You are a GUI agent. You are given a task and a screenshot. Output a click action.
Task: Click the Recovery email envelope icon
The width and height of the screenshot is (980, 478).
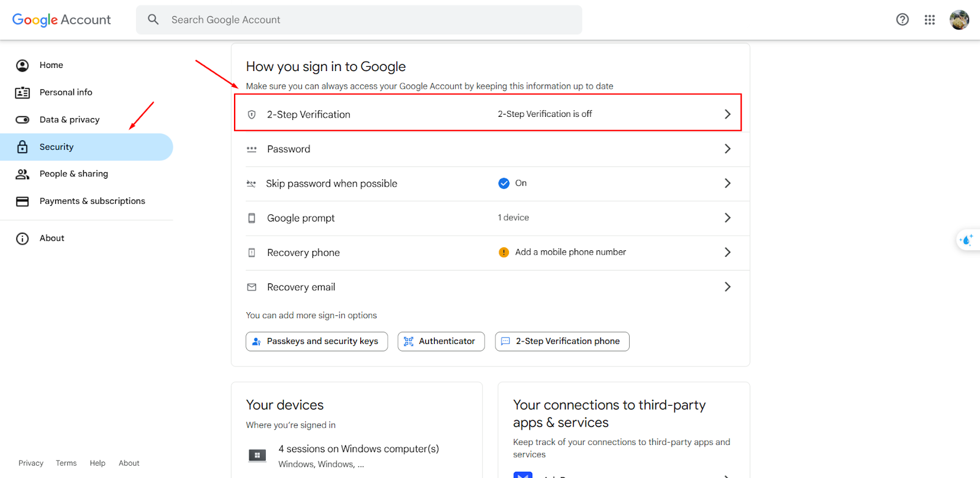pos(252,287)
